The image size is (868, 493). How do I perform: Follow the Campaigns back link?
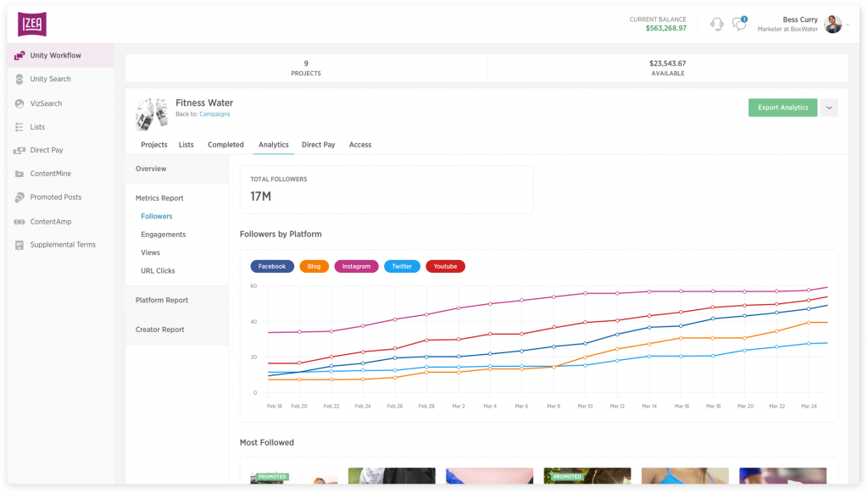coord(214,114)
